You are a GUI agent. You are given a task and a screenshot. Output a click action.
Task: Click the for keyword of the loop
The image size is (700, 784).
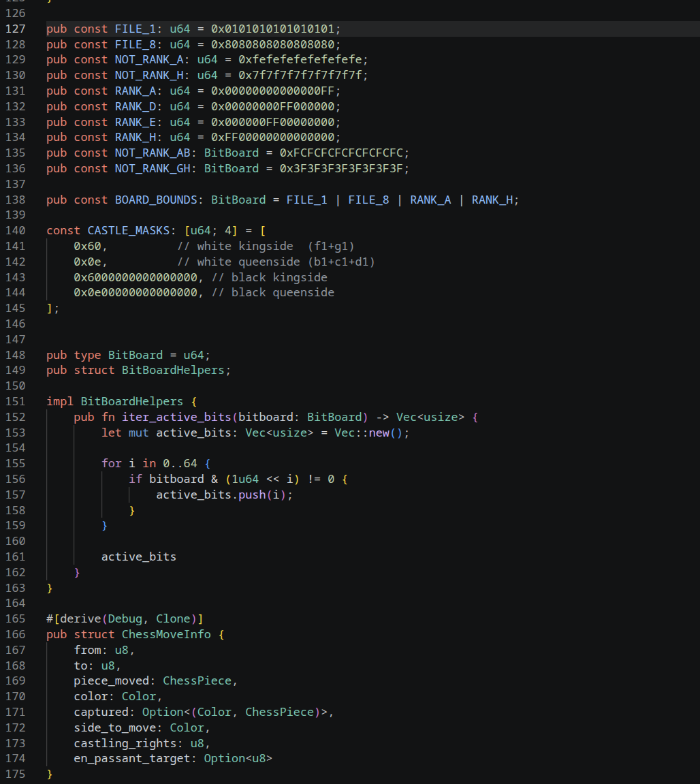pyautogui.click(x=112, y=463)
